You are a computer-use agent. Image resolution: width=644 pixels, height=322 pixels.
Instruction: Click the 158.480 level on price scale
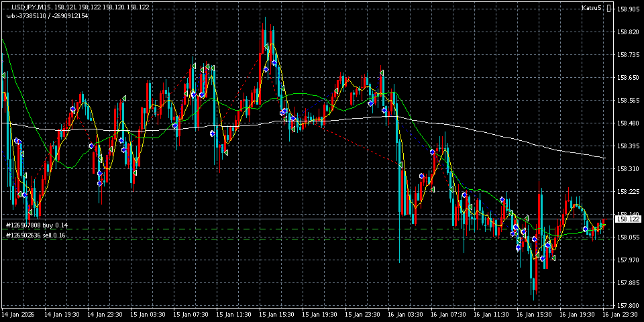click(x=628, y=123)
